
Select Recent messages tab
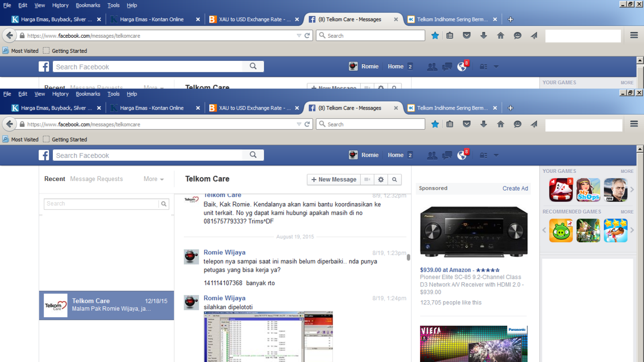pos(55,179)
